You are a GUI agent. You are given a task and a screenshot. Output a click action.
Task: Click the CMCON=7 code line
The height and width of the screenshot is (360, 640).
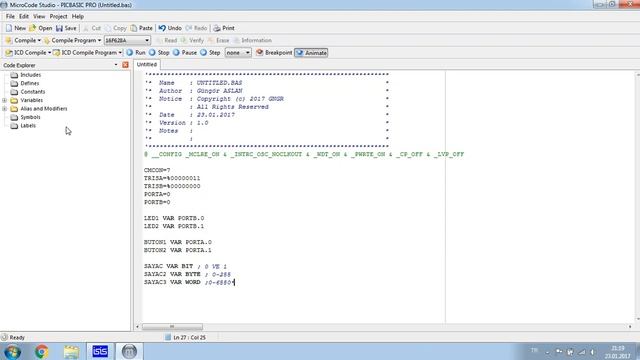(x=157, y=170)
